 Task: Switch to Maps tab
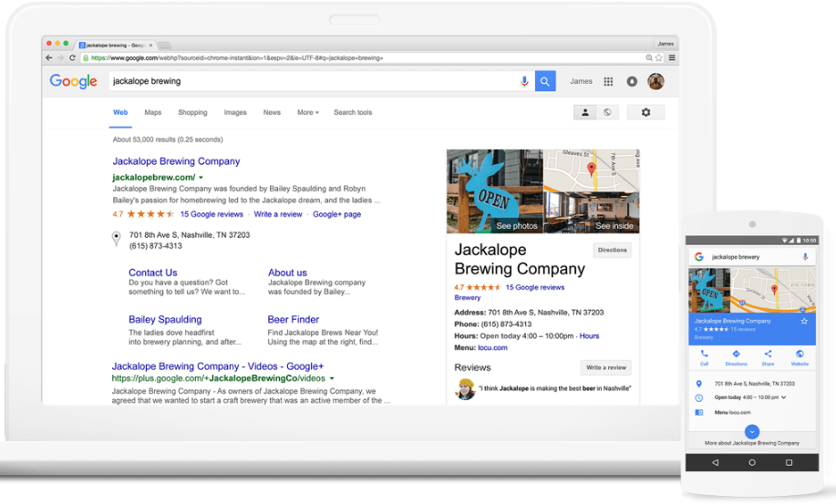click(153, 112)
